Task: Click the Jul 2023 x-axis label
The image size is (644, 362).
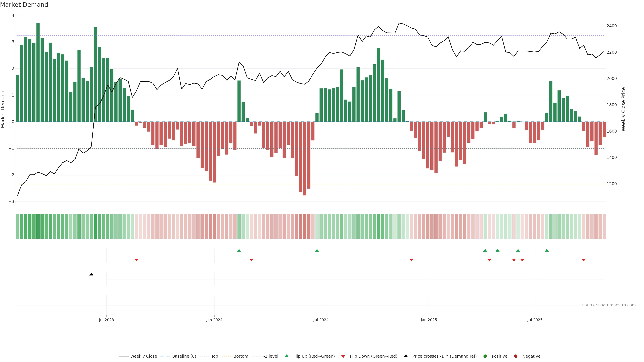Action: point(106,320)
